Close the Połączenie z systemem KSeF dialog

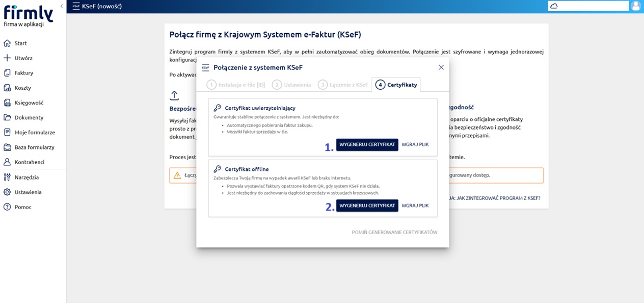[441, 67]
